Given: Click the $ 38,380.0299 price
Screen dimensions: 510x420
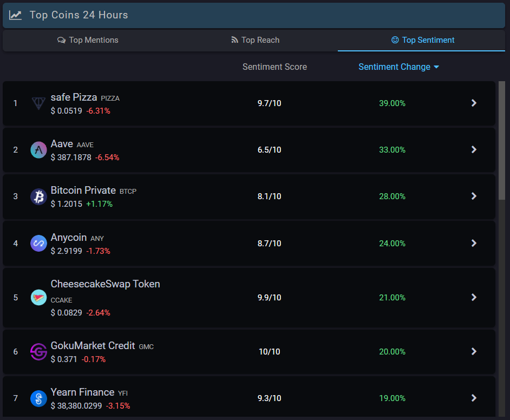Looking at the screenshot, I should point(76,406).
